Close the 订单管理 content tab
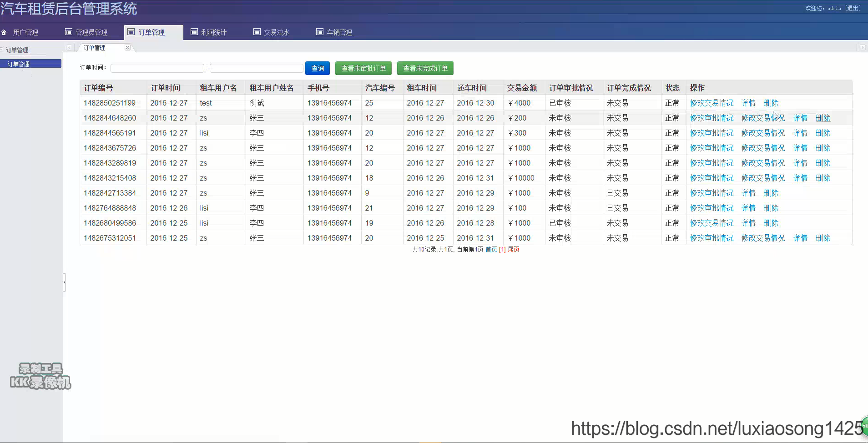 (128, 48)
